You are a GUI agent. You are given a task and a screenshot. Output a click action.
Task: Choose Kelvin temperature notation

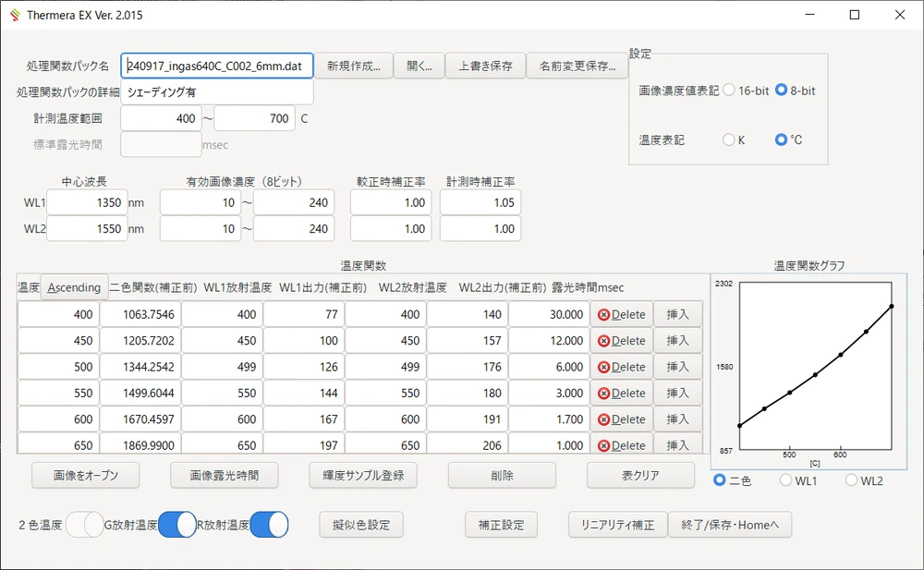pos(729,139)
